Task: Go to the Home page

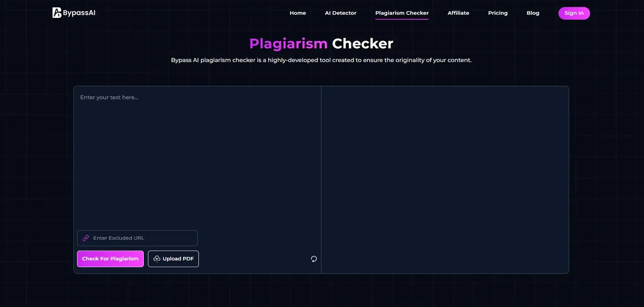Action: [297, 13]
